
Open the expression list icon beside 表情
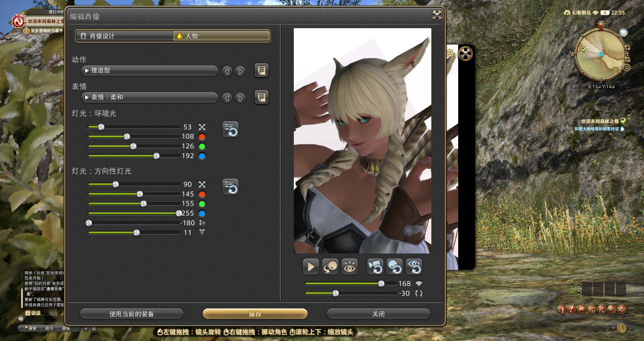tap(261, 97)
